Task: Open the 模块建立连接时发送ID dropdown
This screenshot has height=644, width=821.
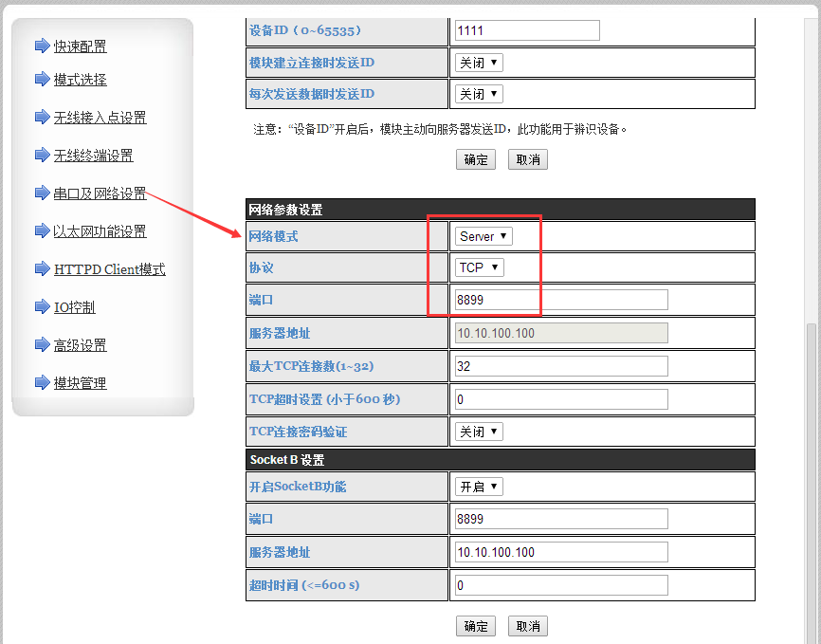Action: click(x=479, y=64)
